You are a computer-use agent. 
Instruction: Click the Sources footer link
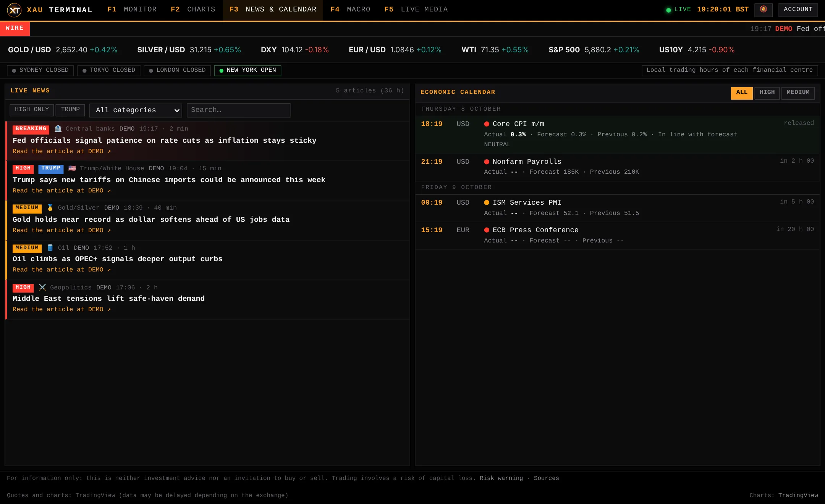click(x=546, y=478)
